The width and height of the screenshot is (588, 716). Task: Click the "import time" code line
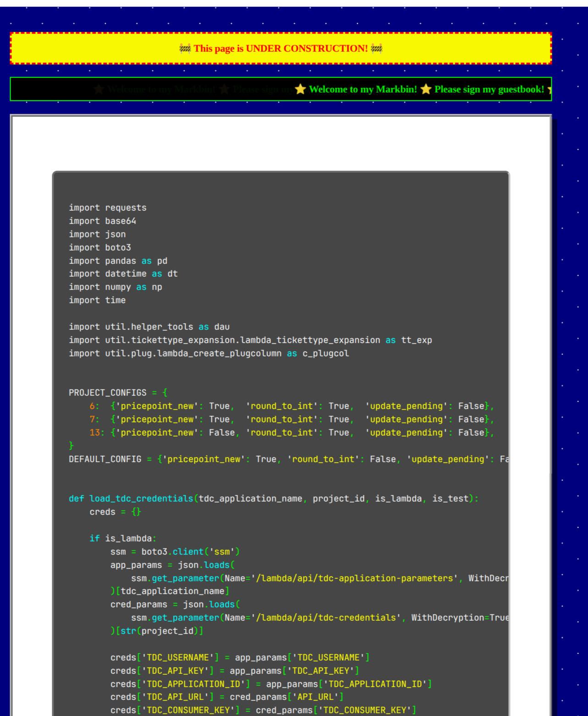[97, 300]
